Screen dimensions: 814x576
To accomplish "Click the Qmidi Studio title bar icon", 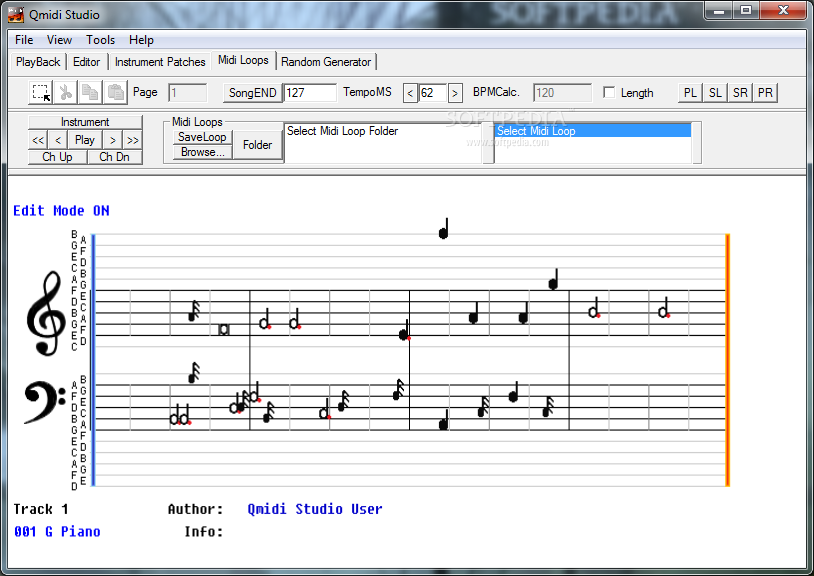I will tap(16, 15).
